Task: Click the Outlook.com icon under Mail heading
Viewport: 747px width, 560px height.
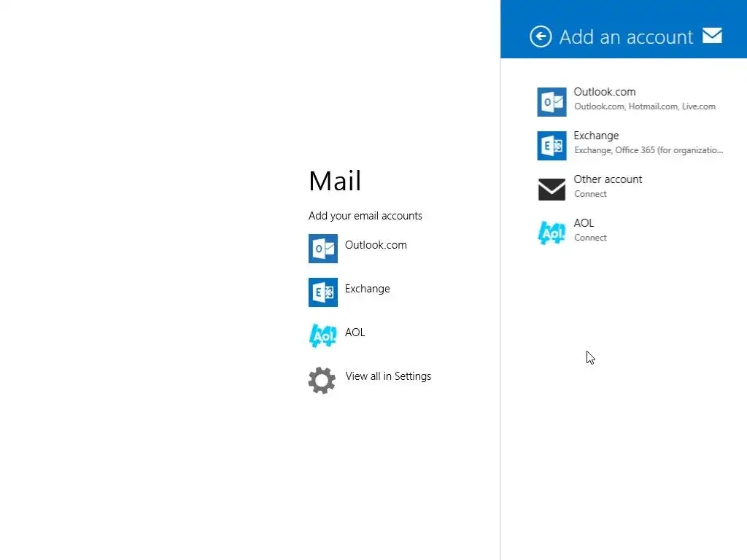Action: pos(323,248)
